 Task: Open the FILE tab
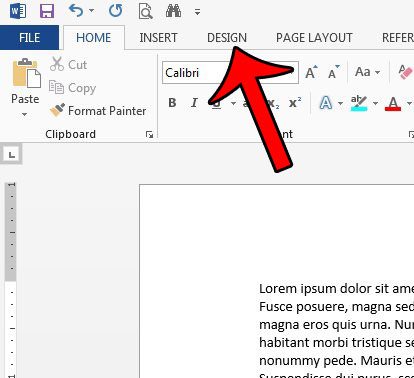(29, 38)
